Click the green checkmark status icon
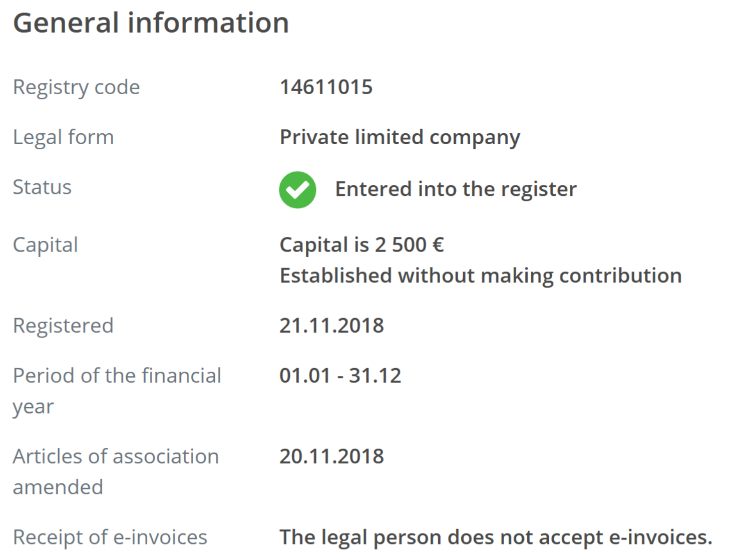The image size is (731, 560). click(x=297, y=190)
